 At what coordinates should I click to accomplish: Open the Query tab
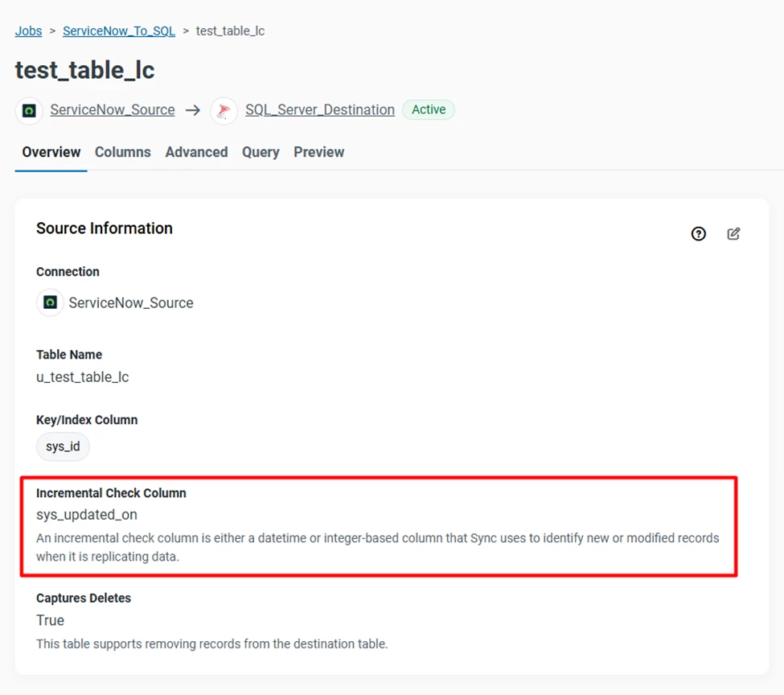point(261,152)
